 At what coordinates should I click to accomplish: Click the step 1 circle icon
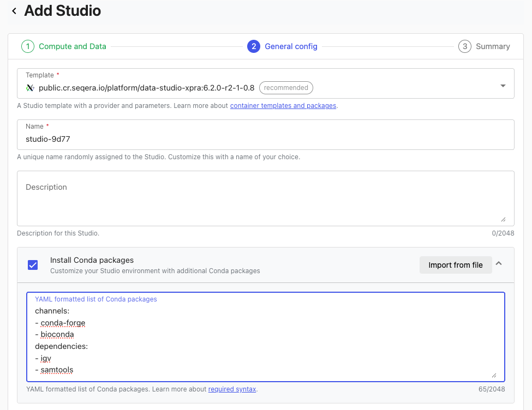(27, 46)
